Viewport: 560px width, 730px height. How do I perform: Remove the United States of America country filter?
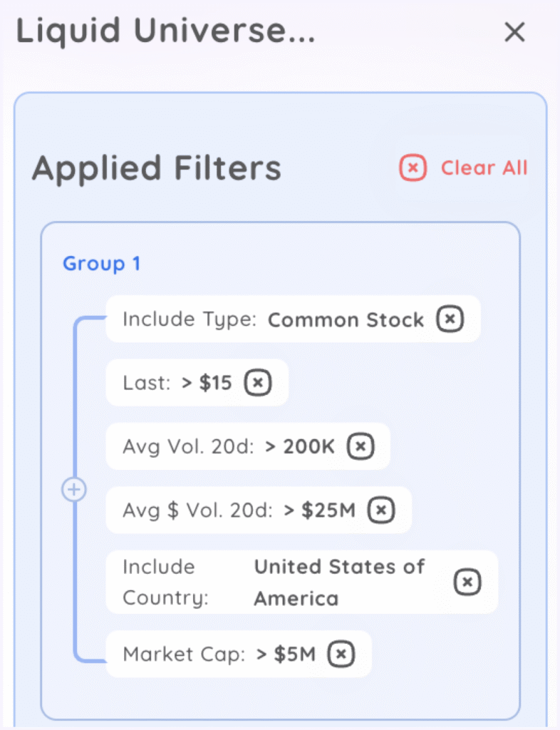(468, 582)
